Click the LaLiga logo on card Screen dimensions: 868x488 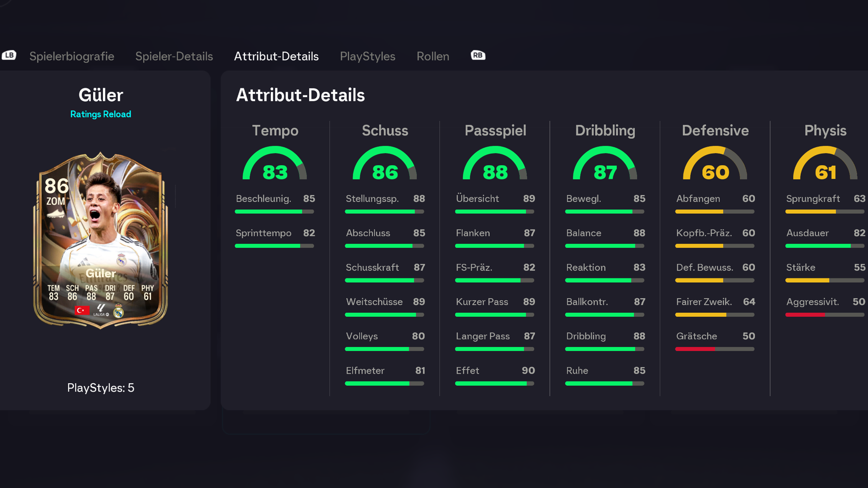[101, 310]
